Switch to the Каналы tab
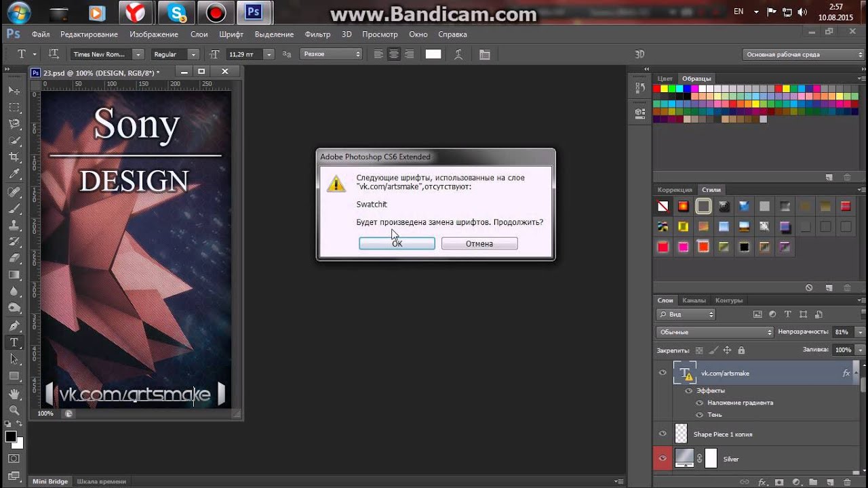The width and height of the screenshot is (868, 488). coord(694,300)
